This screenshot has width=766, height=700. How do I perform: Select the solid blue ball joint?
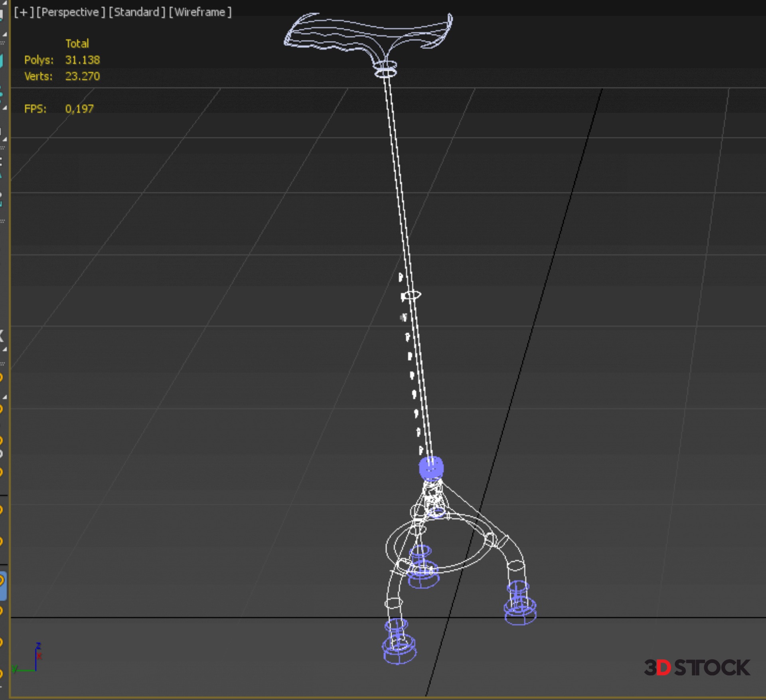point(431,468)
